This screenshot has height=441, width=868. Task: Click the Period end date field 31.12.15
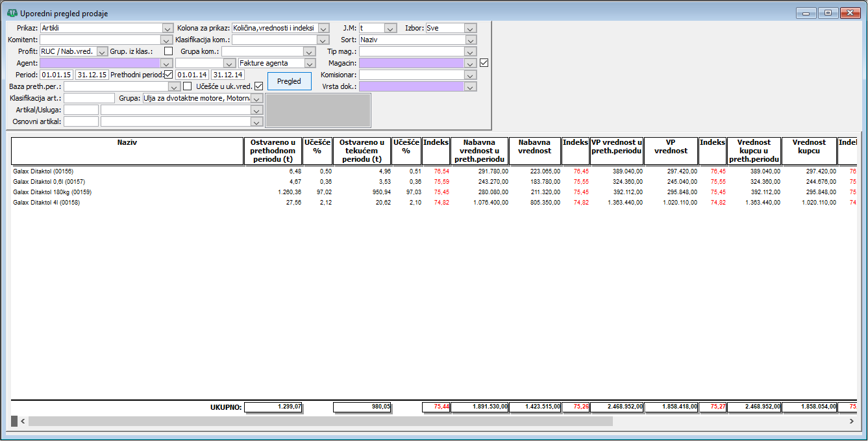(x=92, y=75)
